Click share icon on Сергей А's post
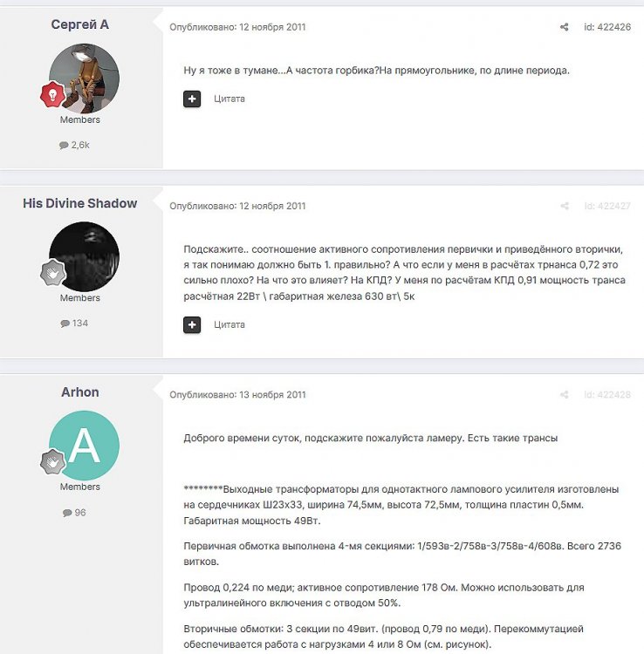Screen dimensions: 644x654 565,27
